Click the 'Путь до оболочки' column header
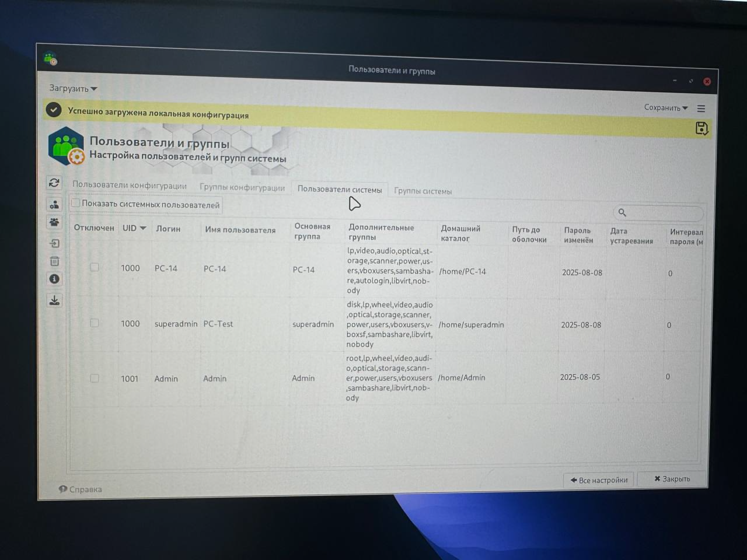This screenshot has height=560, width=747. coord(529,235)
